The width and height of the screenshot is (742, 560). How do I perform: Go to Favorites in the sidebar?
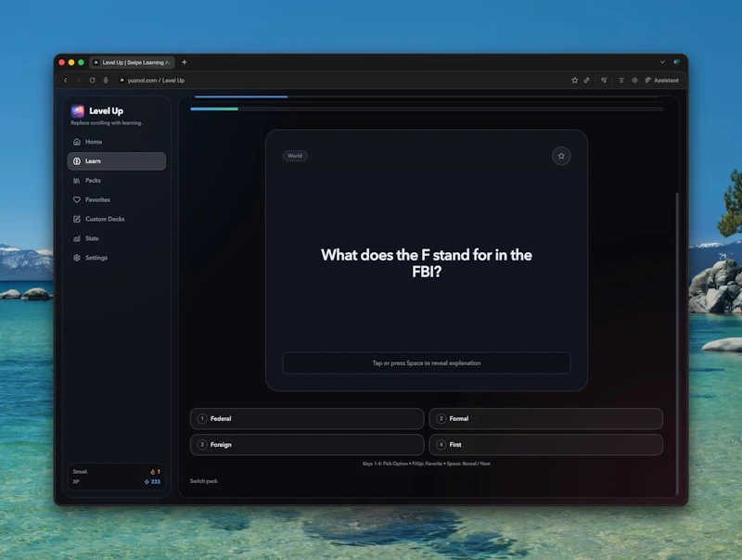tap(117, 200)
